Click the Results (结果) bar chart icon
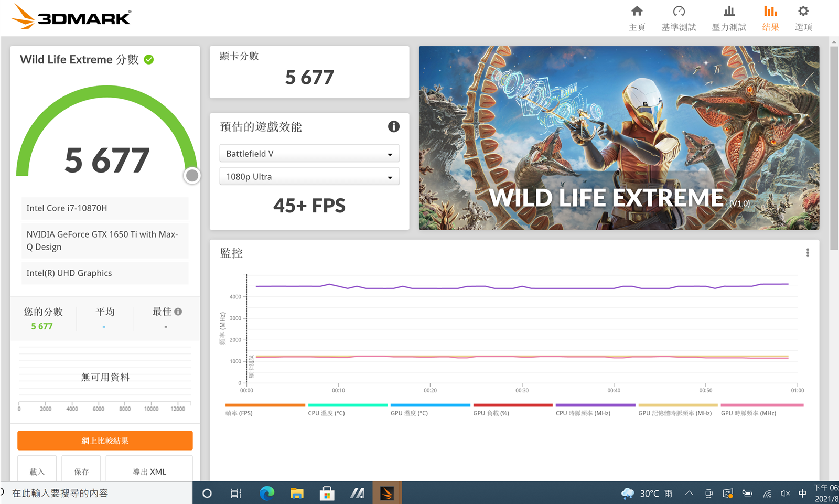Screen dimensions: 839x504 (770, 12)
